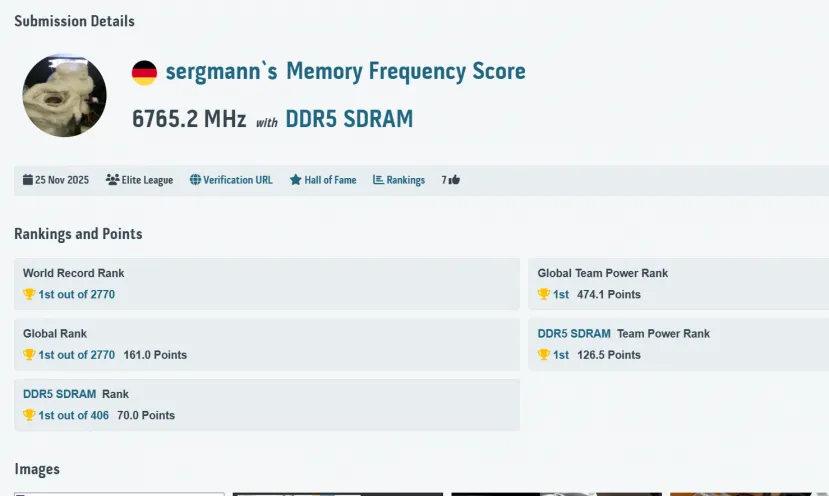Image resolution: width=829 pixels, height=496 pixels.
Task: Open the DDR5 SDRAM hardware heading link
Action: coord(349,119)
